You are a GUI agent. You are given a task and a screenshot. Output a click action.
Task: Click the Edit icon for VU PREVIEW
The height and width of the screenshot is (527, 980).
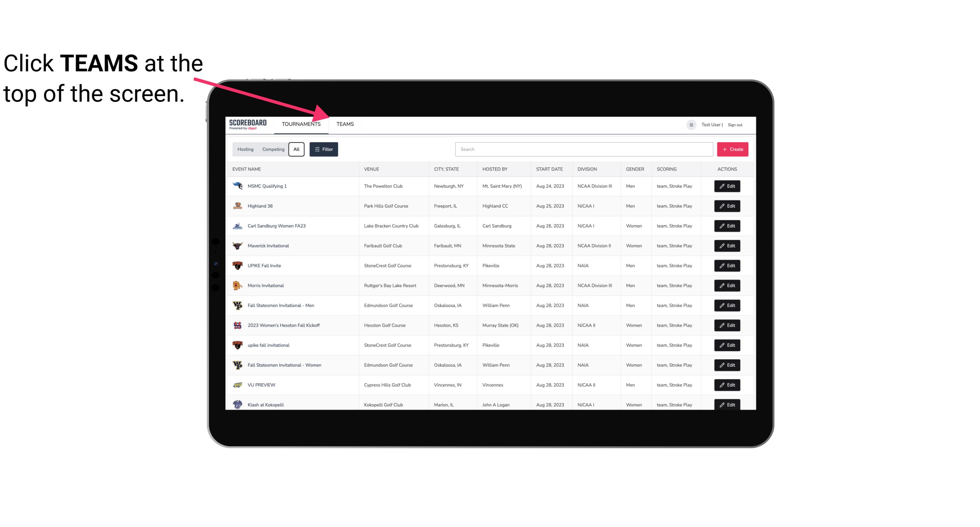click(727, 384)
